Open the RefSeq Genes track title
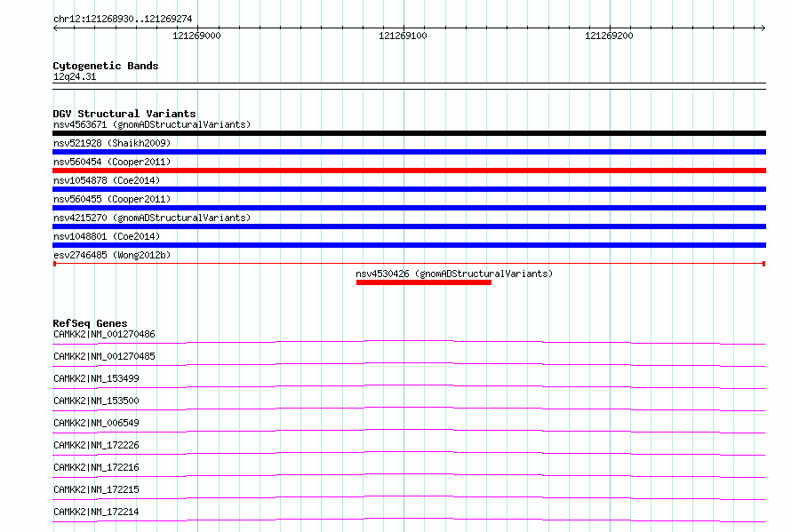The image size is (791, 532). coord(90,323)
